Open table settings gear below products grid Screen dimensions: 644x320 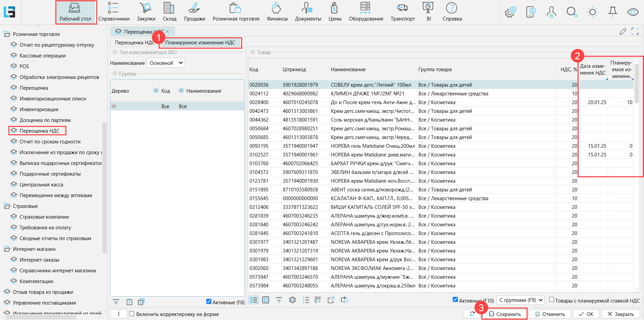click(292, 300)
